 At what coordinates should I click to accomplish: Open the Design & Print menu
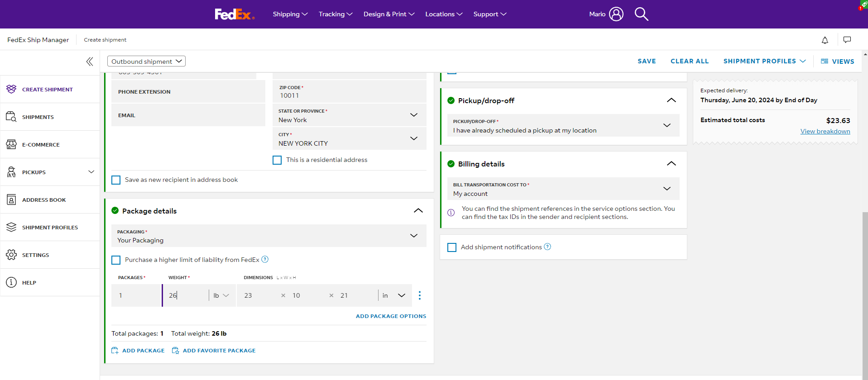point(389,14)
